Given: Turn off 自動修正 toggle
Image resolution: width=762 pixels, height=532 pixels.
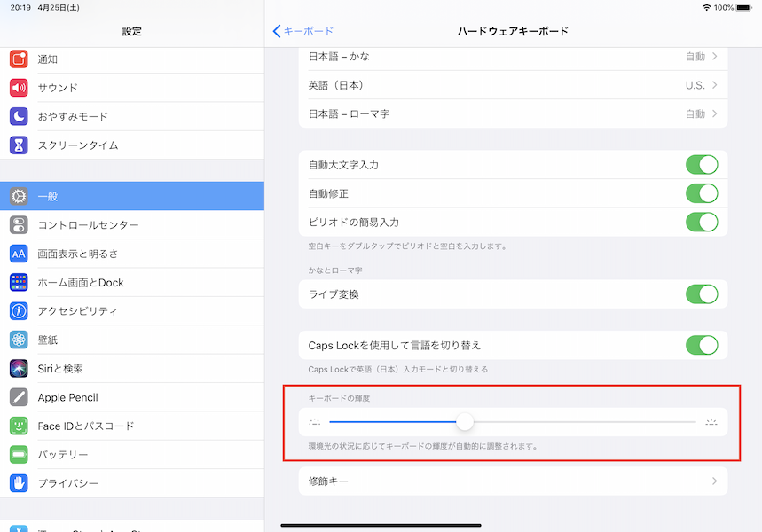Looking at the screenshot, I should 701,193.
